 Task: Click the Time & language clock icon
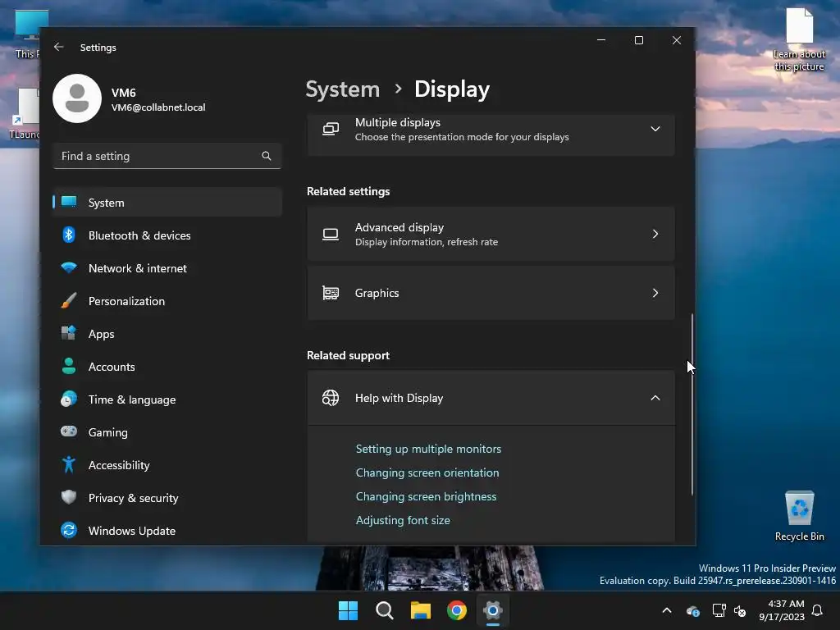point(69,399)
